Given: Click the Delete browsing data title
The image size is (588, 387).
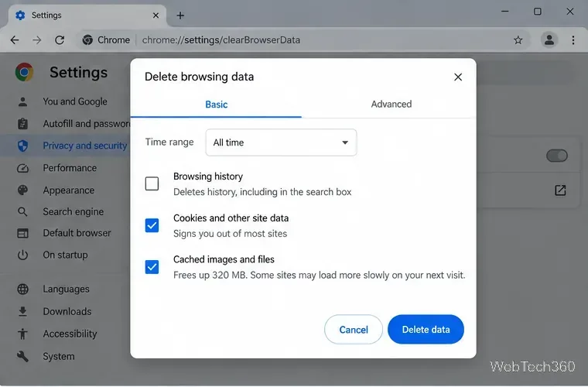Looking at the screenshot, I should (x=199, y=77).
